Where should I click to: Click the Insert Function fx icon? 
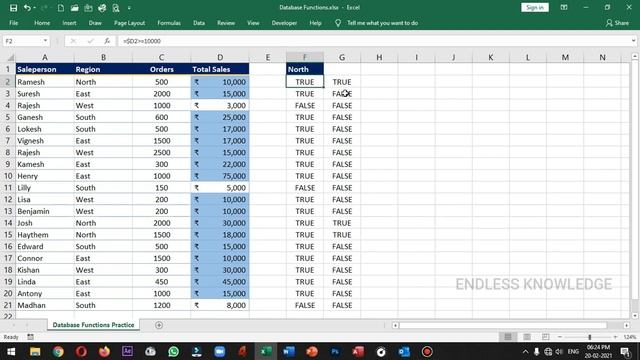coord(107,41)
